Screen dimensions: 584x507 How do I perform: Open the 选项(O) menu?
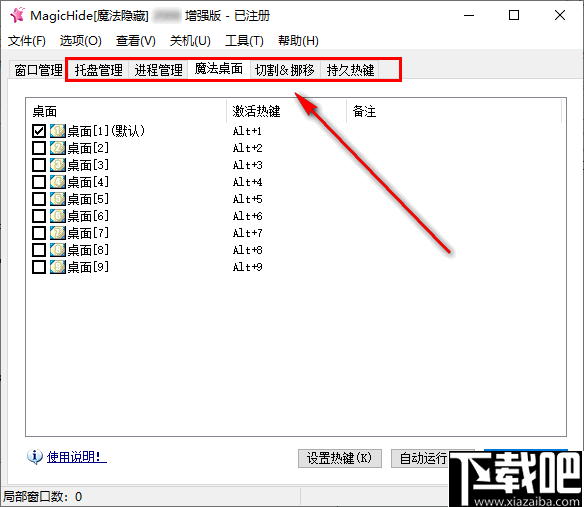80,41
